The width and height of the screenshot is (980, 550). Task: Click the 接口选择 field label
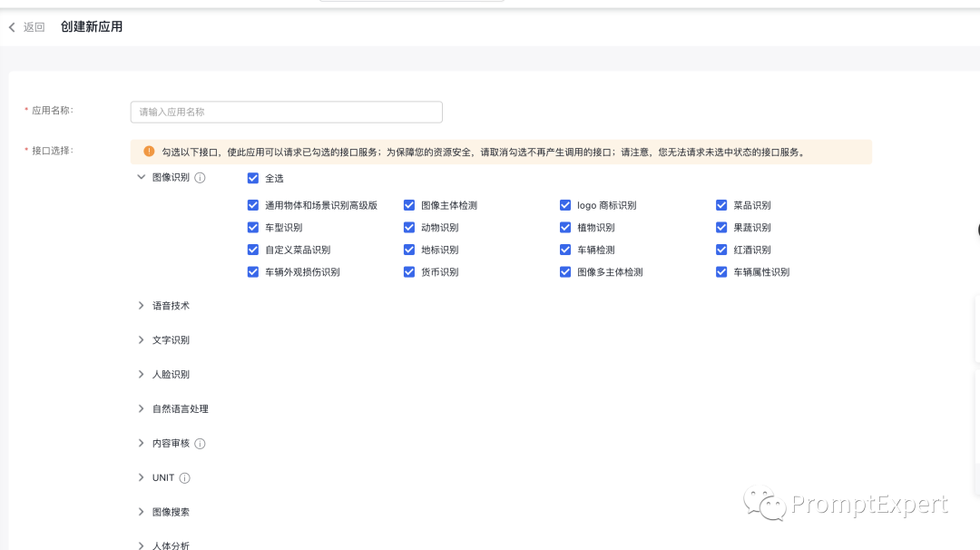[x=53, y=151]
